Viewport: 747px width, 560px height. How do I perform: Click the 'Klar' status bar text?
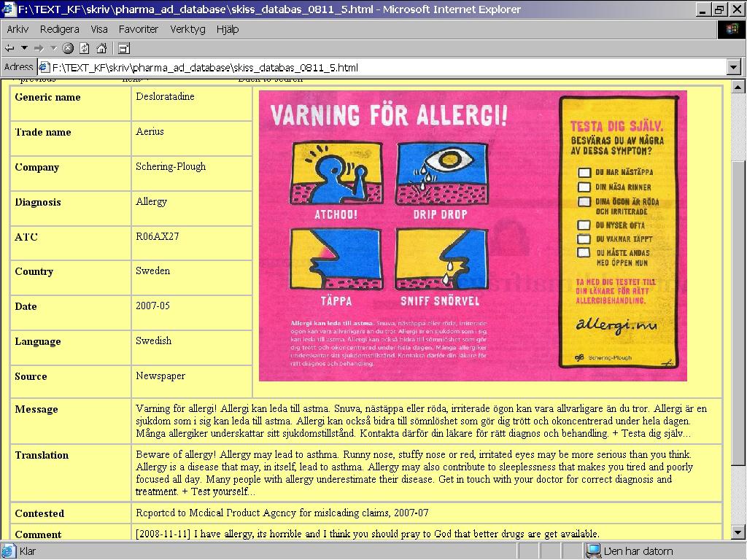coord(28,551)
